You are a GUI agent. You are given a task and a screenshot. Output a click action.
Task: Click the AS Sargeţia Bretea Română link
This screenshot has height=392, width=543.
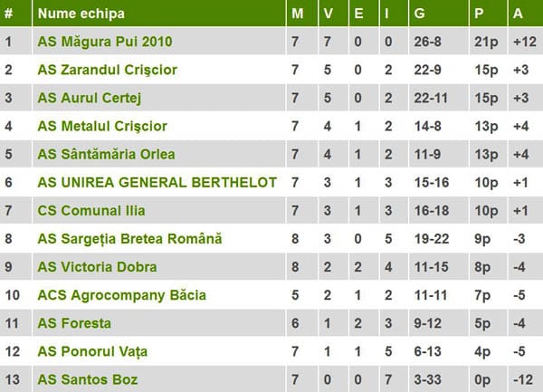tap(129, 239)
